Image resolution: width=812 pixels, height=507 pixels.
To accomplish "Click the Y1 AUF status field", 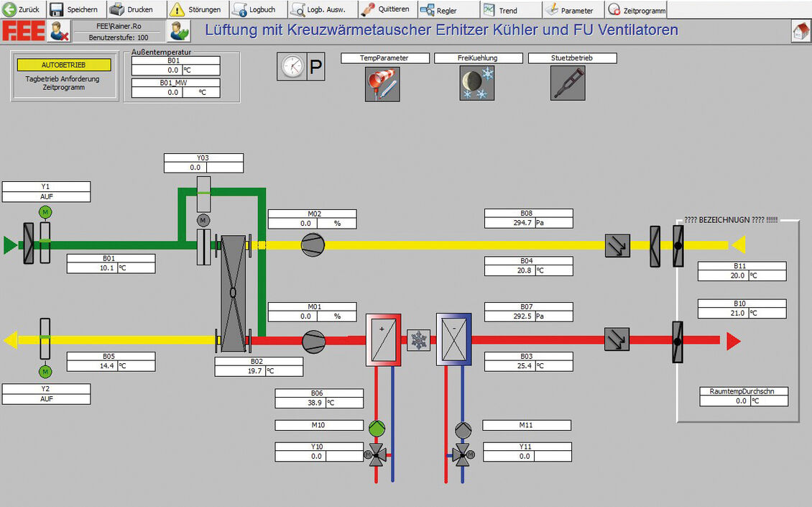I will click(46, 197).
